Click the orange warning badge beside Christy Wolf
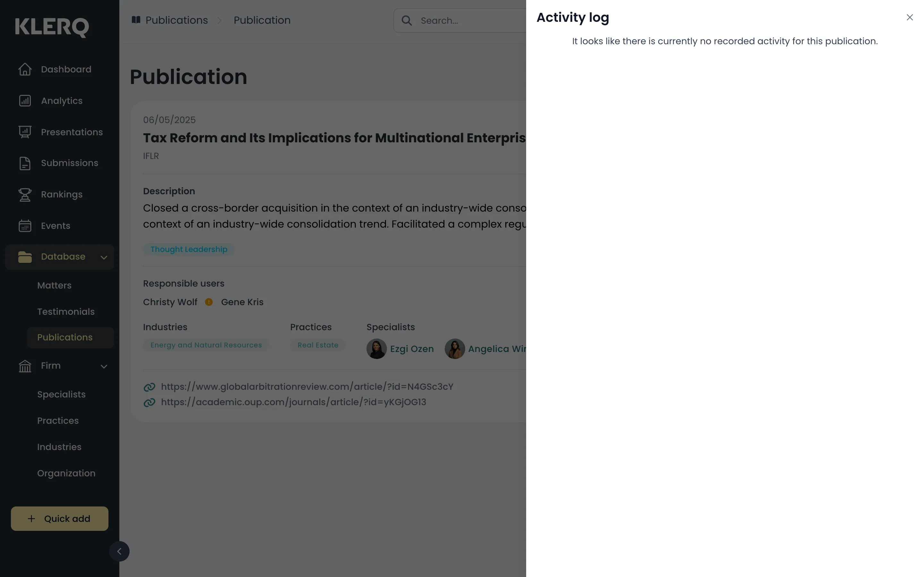 point(209,302)
